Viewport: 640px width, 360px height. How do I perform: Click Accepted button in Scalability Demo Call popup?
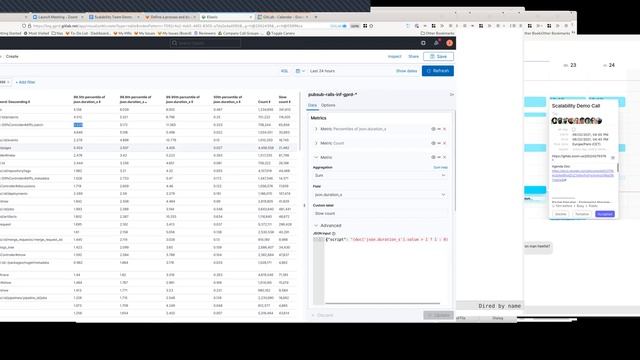(x=604, y=214)
